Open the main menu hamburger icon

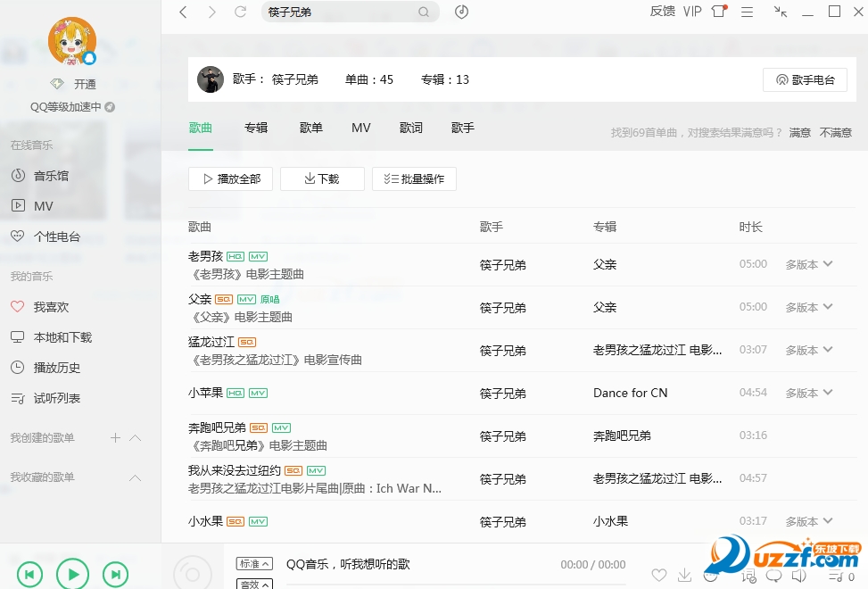[x=748, y=12]
